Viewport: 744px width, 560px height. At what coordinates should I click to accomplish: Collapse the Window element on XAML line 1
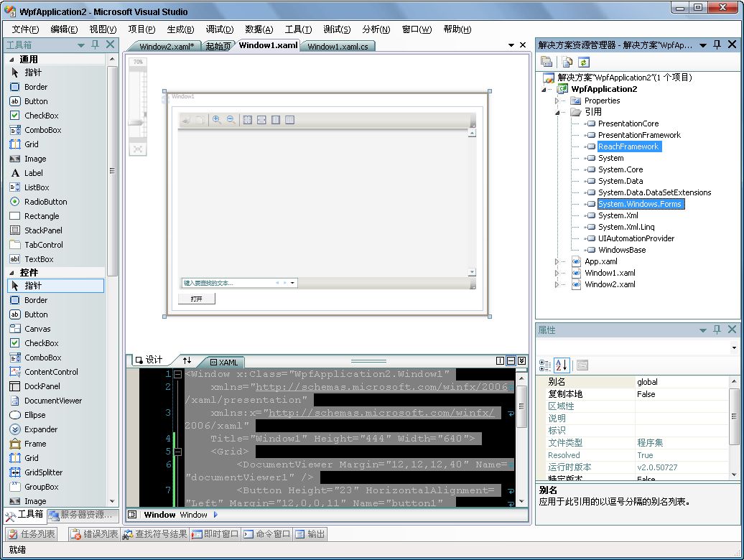pyautogui.click(x=177, y=374)
